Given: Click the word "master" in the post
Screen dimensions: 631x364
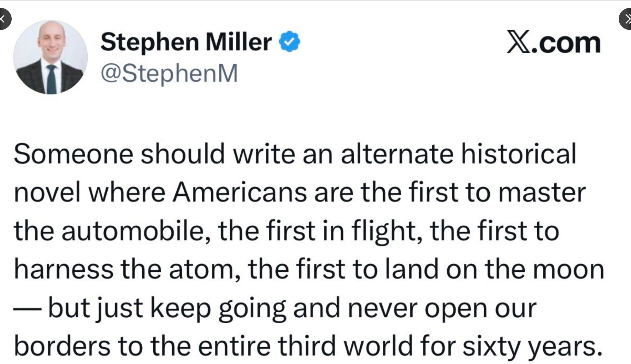Looking at the screenshot, I should click(x=542, y=193).
